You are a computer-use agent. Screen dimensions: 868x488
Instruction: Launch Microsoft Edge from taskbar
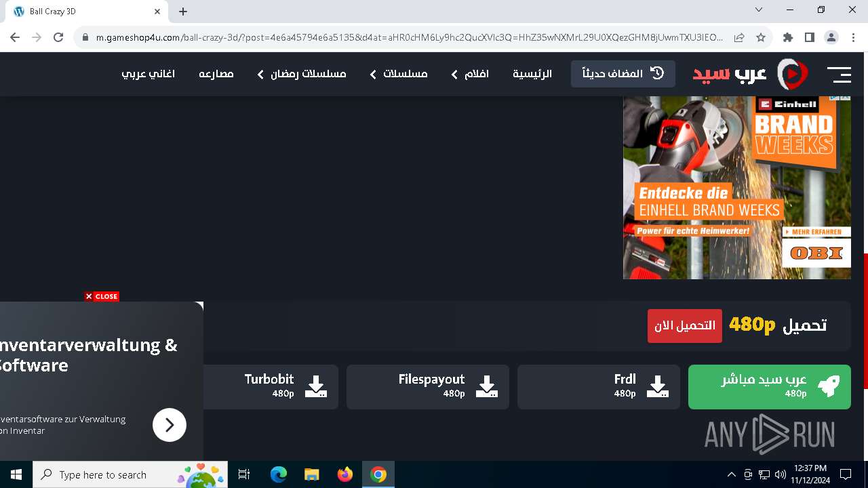point(279,474)
